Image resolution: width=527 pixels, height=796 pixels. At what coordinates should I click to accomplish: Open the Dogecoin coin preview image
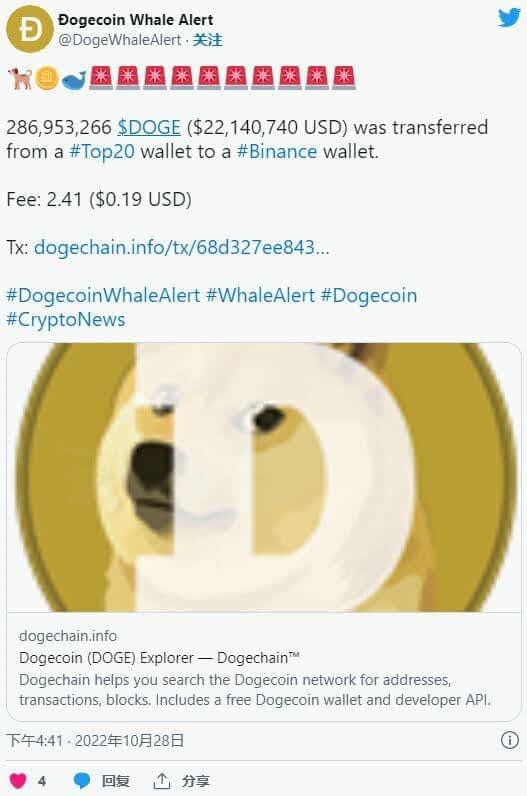264,477
